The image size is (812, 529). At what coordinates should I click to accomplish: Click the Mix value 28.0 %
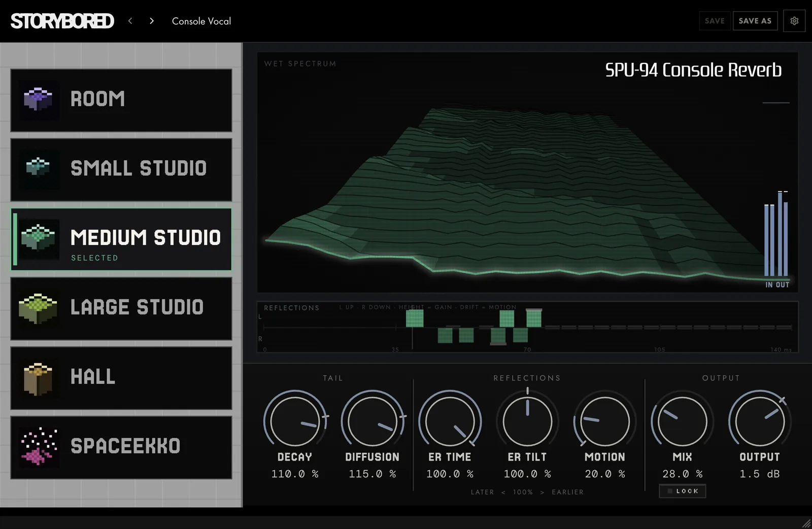coord(682,474)
